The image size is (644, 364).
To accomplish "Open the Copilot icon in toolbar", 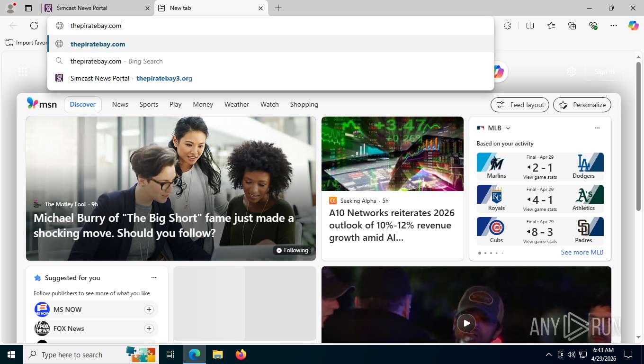I will (x=634, y=26).
